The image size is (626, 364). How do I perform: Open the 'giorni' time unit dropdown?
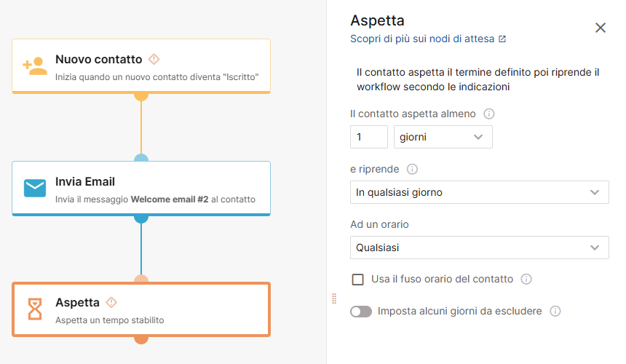pyautogui.click(x=443, y=137)
